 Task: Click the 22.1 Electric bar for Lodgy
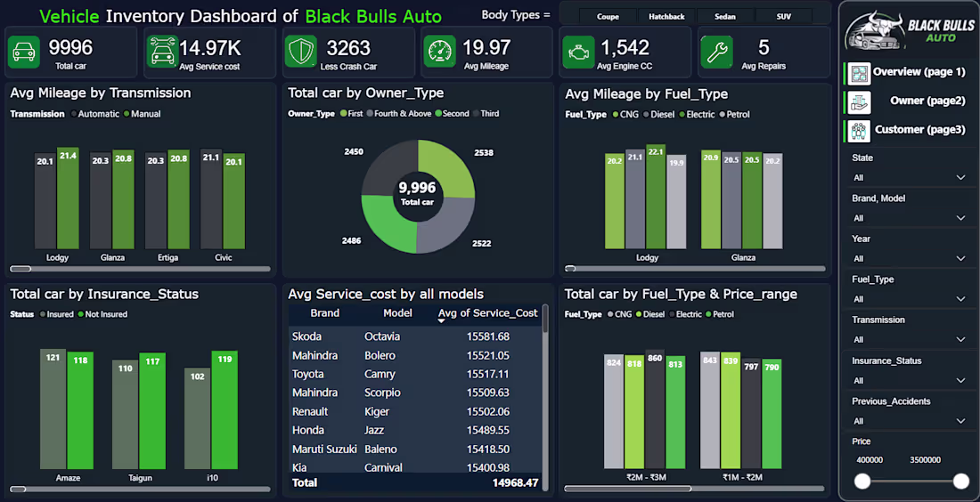click(656, 197)
